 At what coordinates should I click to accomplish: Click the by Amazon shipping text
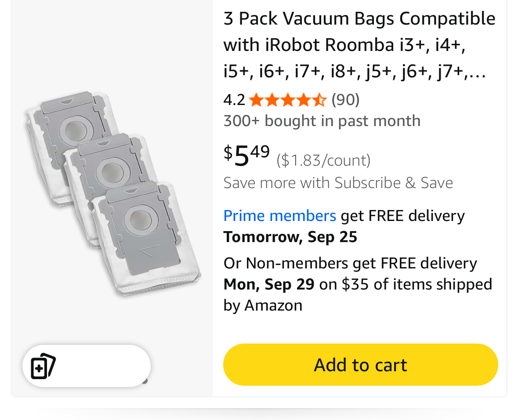click(263, 305)
